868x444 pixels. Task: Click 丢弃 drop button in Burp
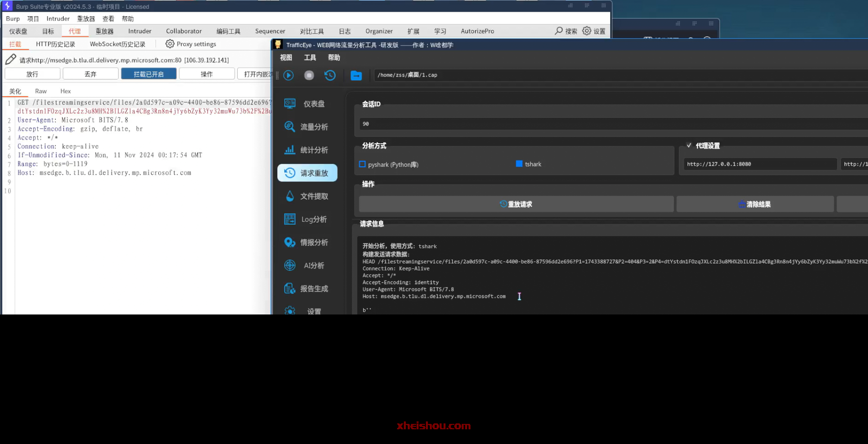[91, 74]
